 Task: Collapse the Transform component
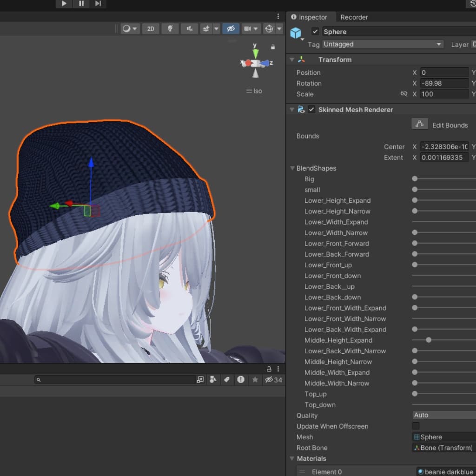[292, 59]
